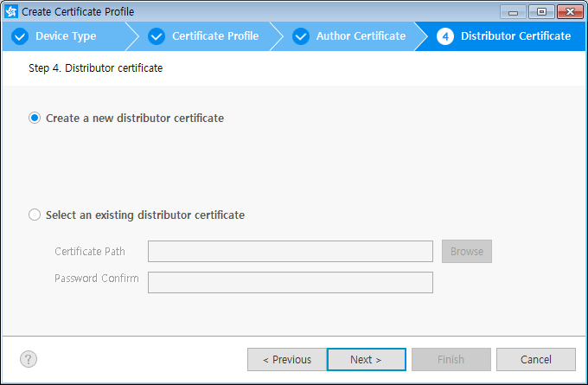
Task: Jump to the Author Certificate step label
Action: tap(361, 36)
